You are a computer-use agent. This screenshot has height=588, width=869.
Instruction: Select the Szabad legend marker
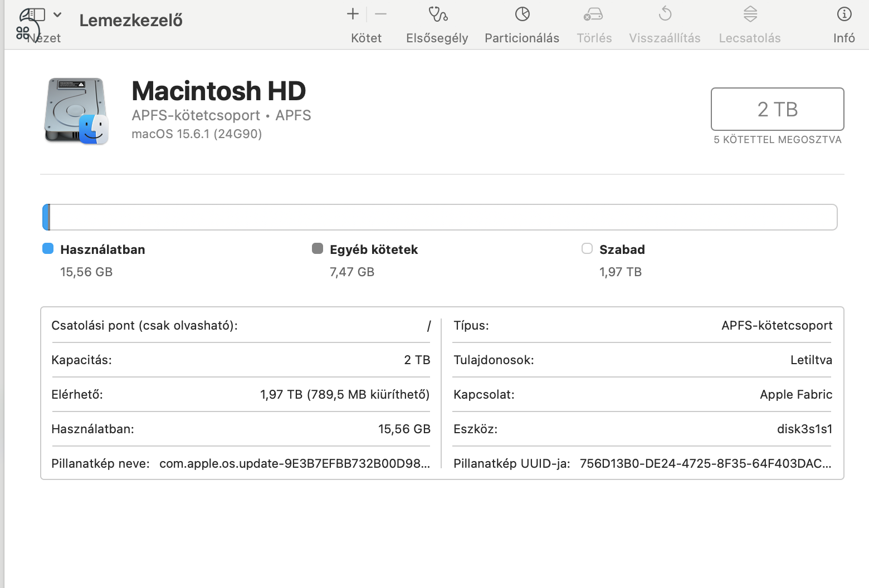point(587,248)
